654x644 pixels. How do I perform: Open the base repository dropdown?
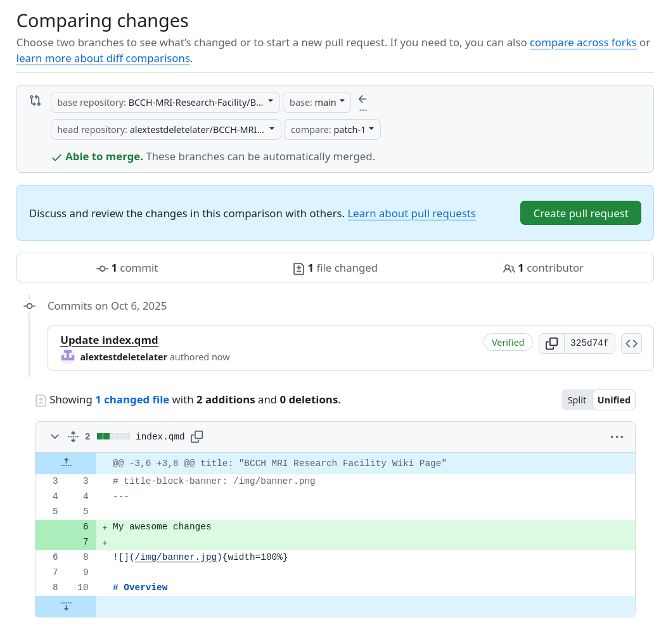pyautogui.click(x=165, y=102)
